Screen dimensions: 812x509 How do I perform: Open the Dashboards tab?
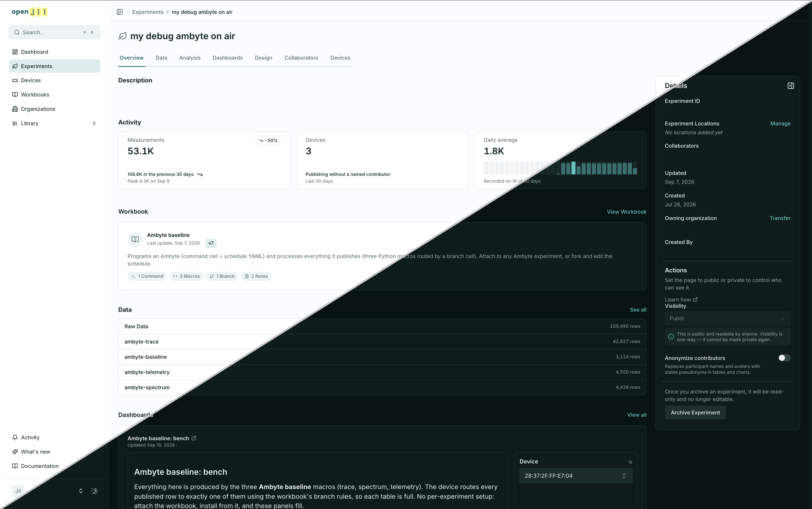(x=228, y=58)
